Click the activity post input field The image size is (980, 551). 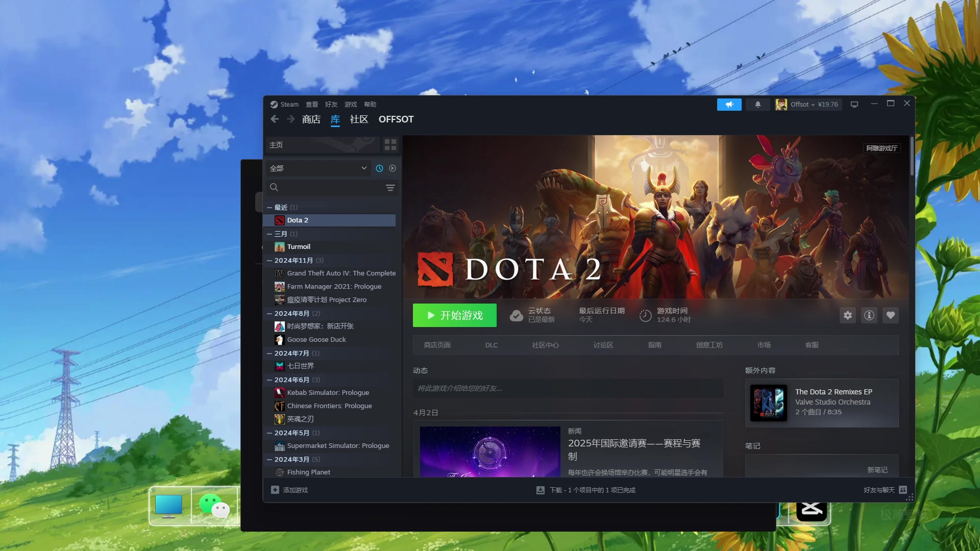(568, 389)
